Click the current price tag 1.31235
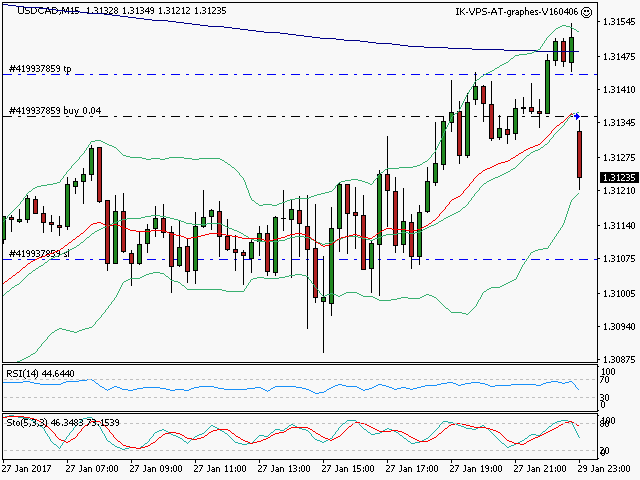 click(619, 177)
